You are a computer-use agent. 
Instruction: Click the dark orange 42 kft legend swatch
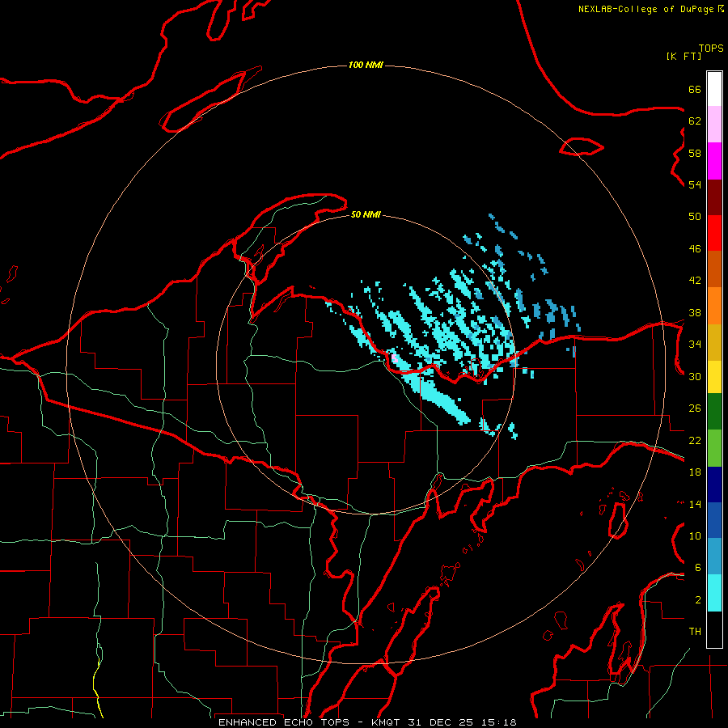pyautogui.click(x=714, y=269)
